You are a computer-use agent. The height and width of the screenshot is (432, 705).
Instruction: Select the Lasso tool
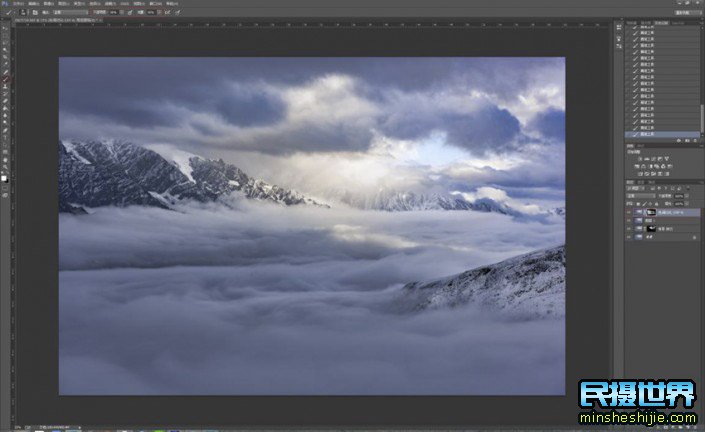(x=6, y=43)
